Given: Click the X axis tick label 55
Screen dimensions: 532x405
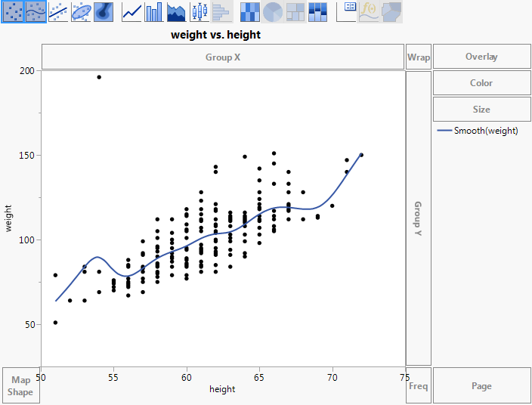Looking at the screenshot, I should [x=113, y=378].
